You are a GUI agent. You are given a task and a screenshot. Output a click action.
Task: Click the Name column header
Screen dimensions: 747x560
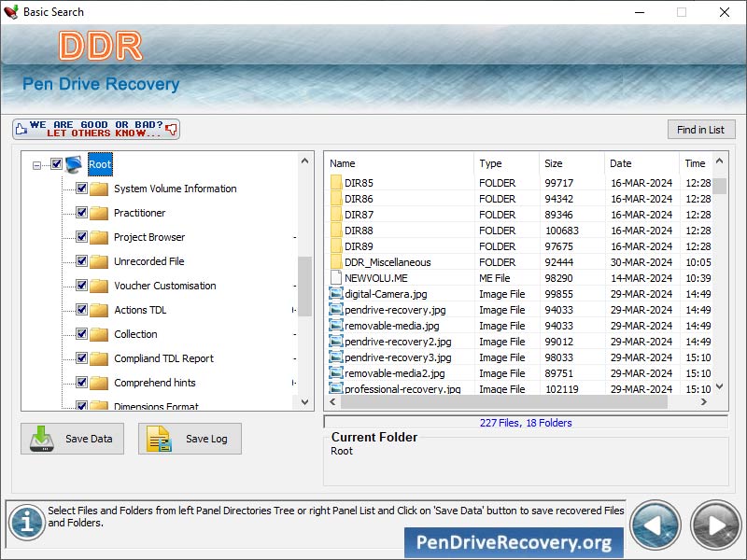click(x=342, y=163)
